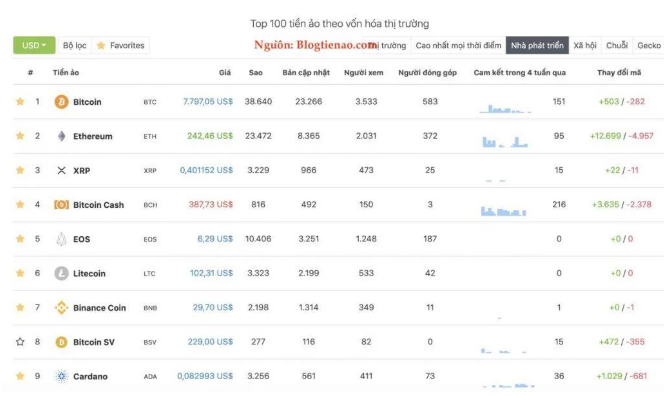The height and width of the screenshot is (397, 665).
Task: Click Ethereum code changes +12.699 / -4.957
Action: point(621,136)
